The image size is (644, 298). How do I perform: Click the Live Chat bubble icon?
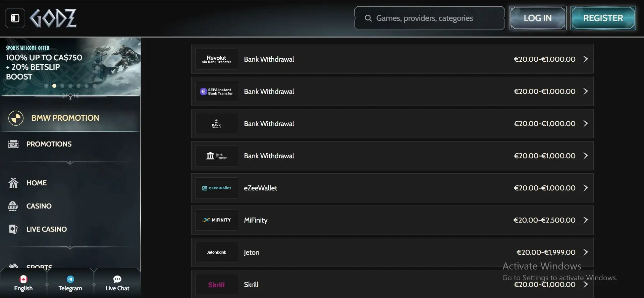point(117,279)
